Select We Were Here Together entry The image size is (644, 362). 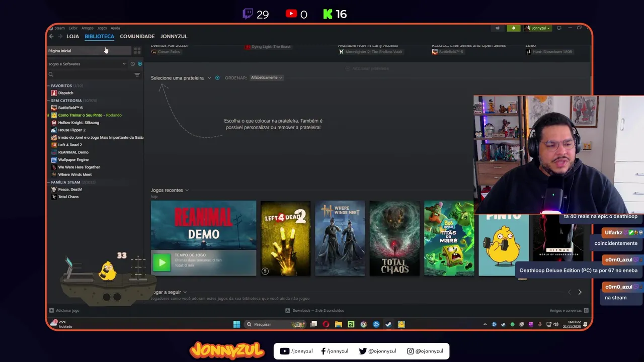tap(79, 167)
